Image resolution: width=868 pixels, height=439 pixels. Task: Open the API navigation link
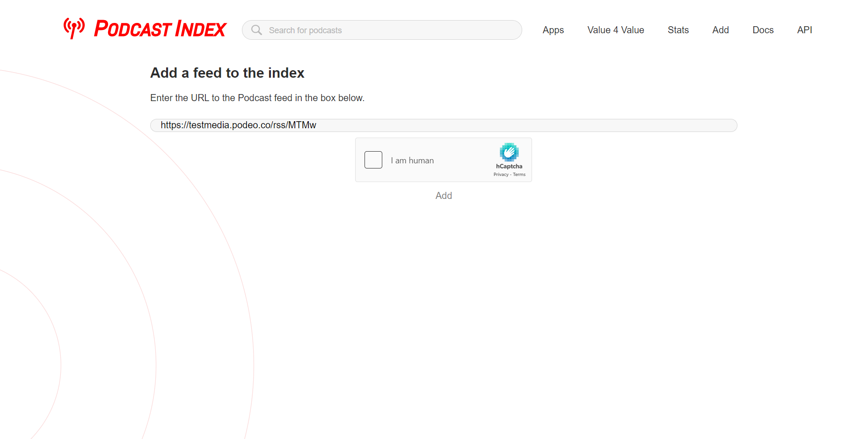point(804,30)
